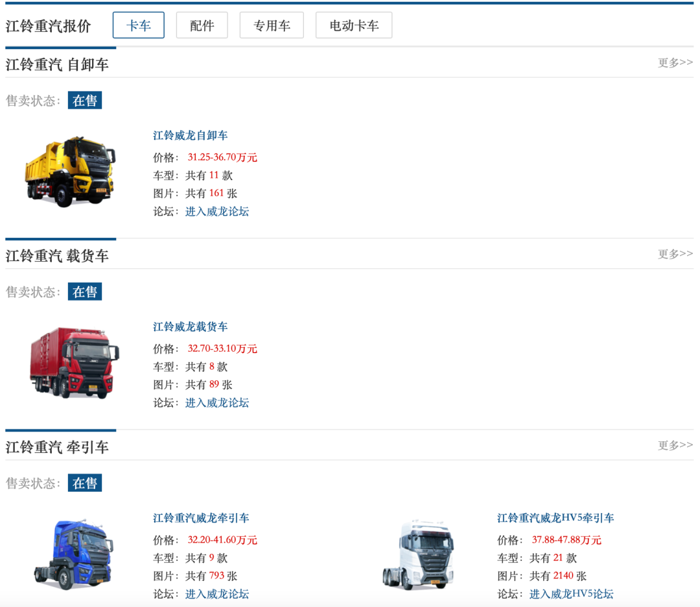Enter the 进入威龙HV5论坛 forum link
The height and width of the screenshot is (607, 700).
(571, 594)
